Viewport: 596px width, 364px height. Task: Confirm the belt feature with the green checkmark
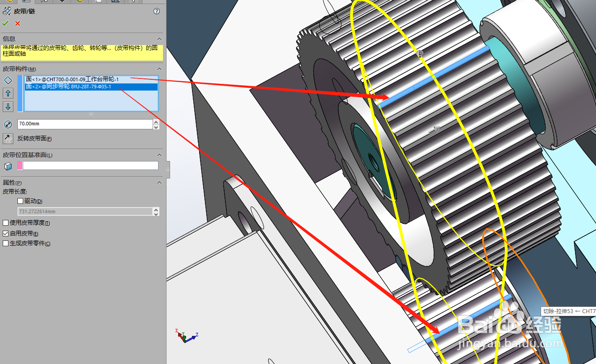(6, 23)
